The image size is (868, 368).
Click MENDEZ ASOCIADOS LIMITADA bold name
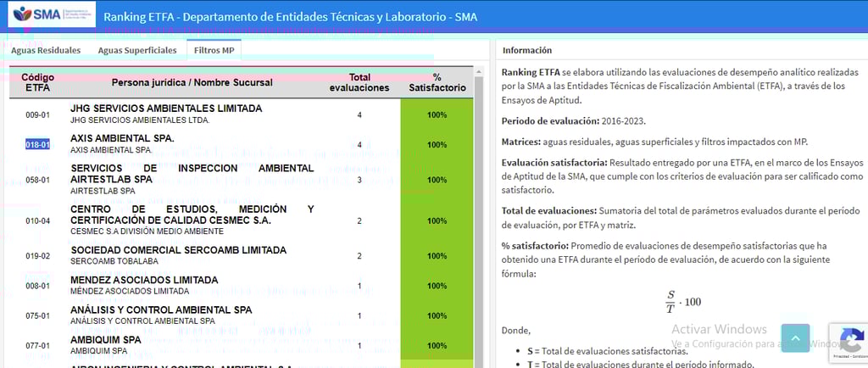144,280
